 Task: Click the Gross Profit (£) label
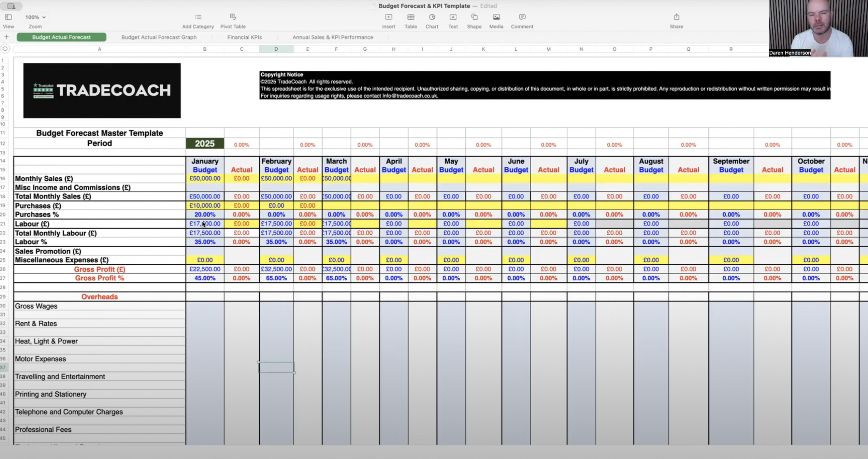pos(100,269)
